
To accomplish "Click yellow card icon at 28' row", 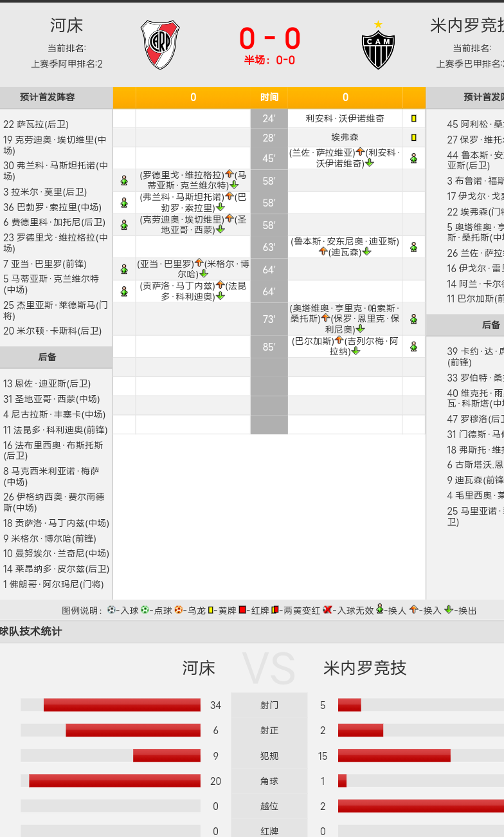I will [x=414, y=138].
